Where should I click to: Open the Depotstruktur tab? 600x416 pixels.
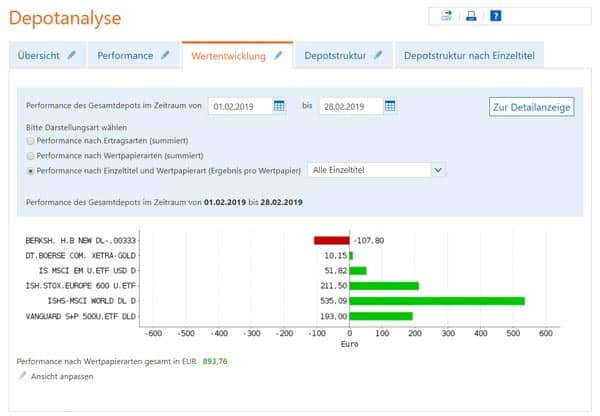coord(344,55)
